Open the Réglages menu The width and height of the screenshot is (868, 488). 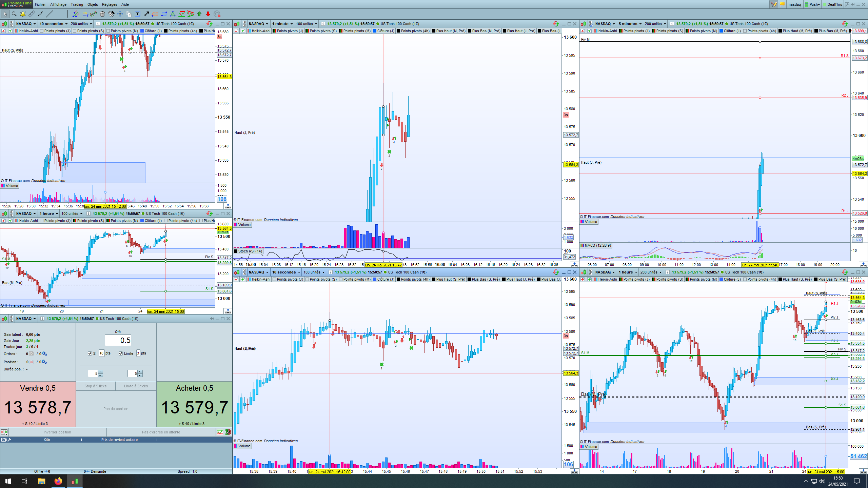(x=109, y=4)
